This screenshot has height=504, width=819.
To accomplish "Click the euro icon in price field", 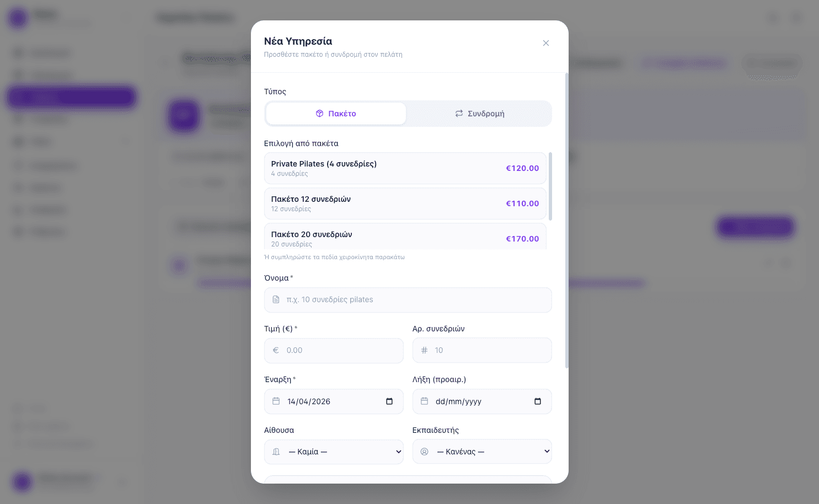I will tap(276, 351).
